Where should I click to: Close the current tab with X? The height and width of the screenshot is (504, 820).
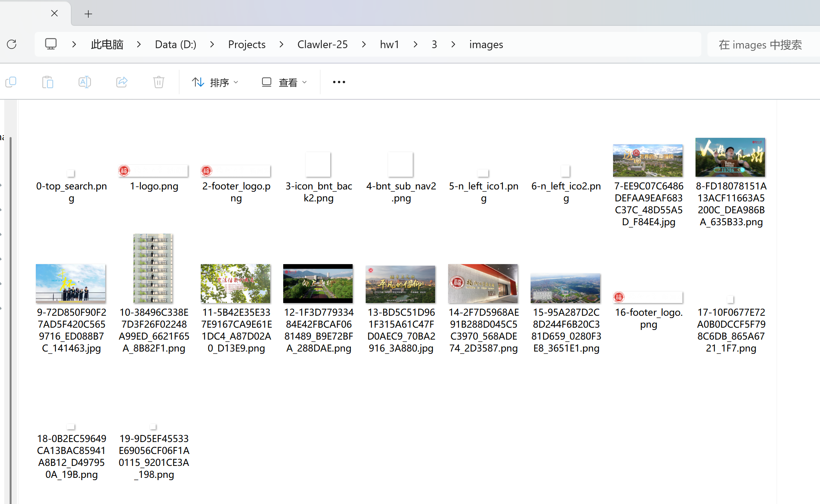54,13
